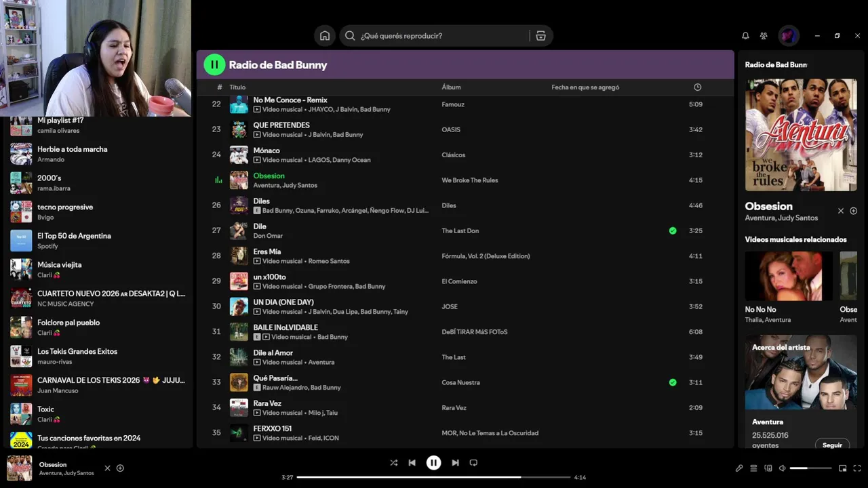Viewport: 868px width, 488px height.
Task: Open the Acerca del artista card
Action: [x=801, y=391]
